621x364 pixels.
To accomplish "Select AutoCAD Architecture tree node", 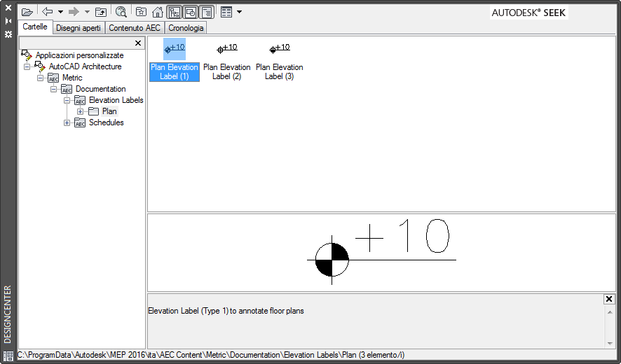I will click(85, 66).
